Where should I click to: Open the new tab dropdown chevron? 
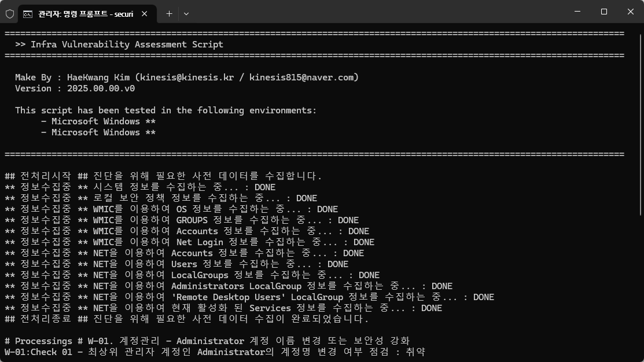coord(186,13)
